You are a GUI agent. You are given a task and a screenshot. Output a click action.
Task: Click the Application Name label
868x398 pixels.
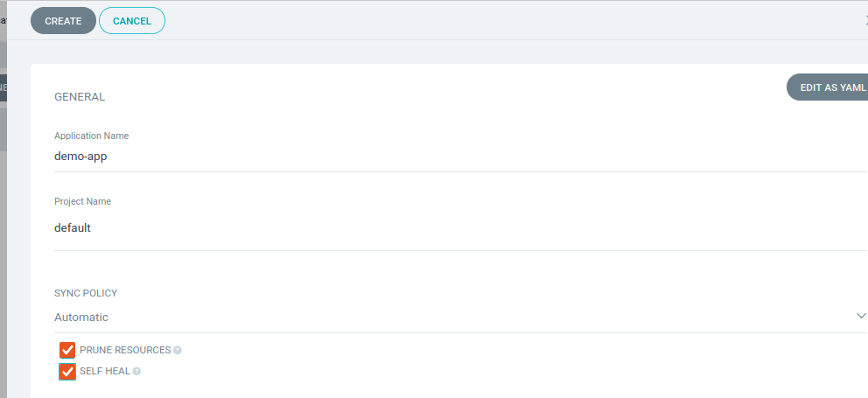pyautogui.click(x=91, y=136)
